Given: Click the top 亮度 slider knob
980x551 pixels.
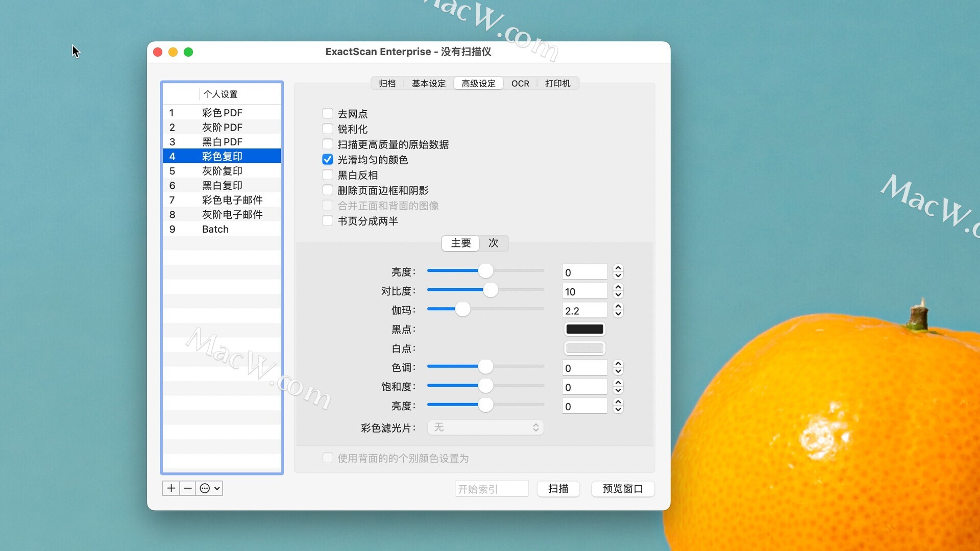Looking at the screenshot, I should (x=485, y=271).
